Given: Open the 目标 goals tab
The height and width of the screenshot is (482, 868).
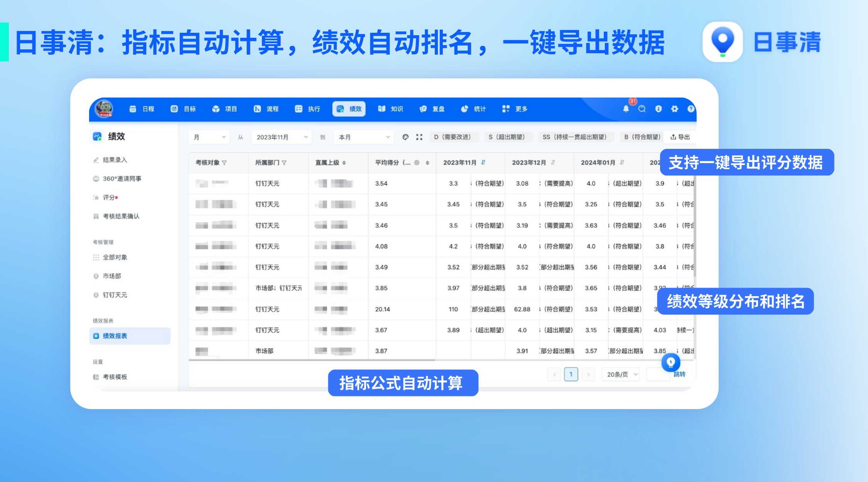Looking at the screenshot, I should click(183, 109).
